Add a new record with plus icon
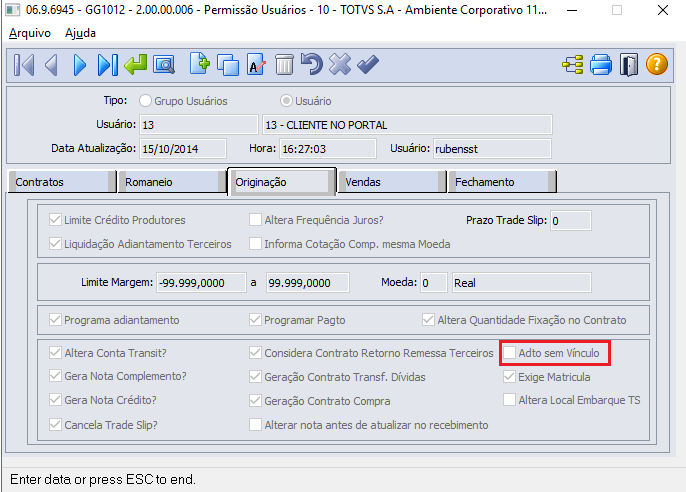Image resolution: width=686 pixels, height=492 pixels. (200, 64)
